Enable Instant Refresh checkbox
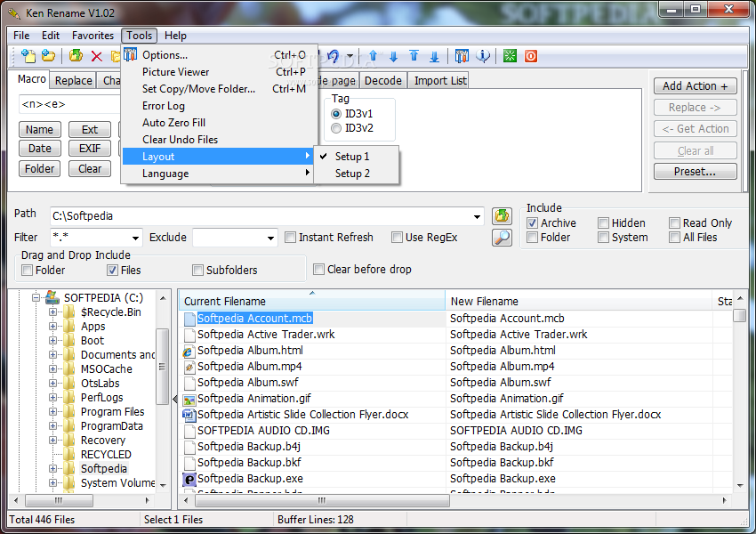 (x=290, y=238)
